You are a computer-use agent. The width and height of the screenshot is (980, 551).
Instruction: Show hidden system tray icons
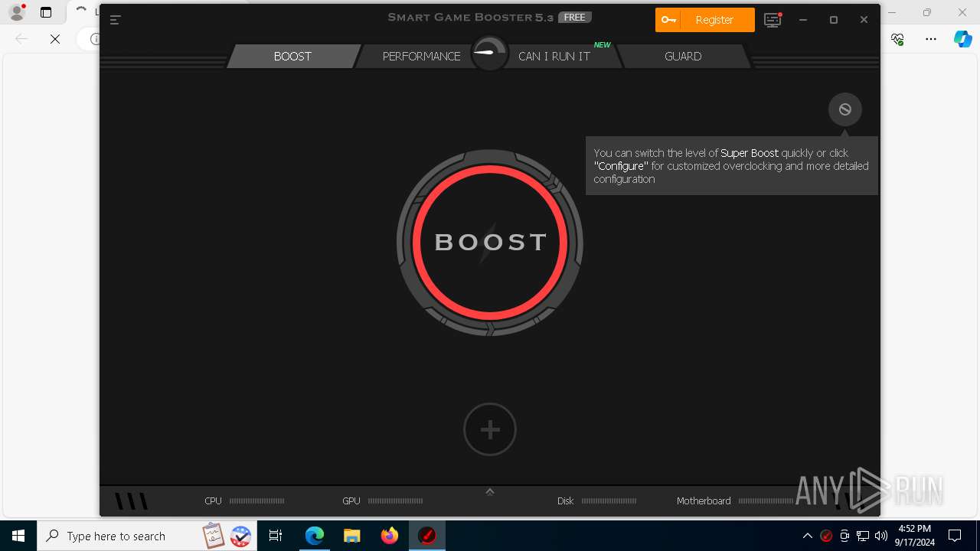tap(807, 536)
